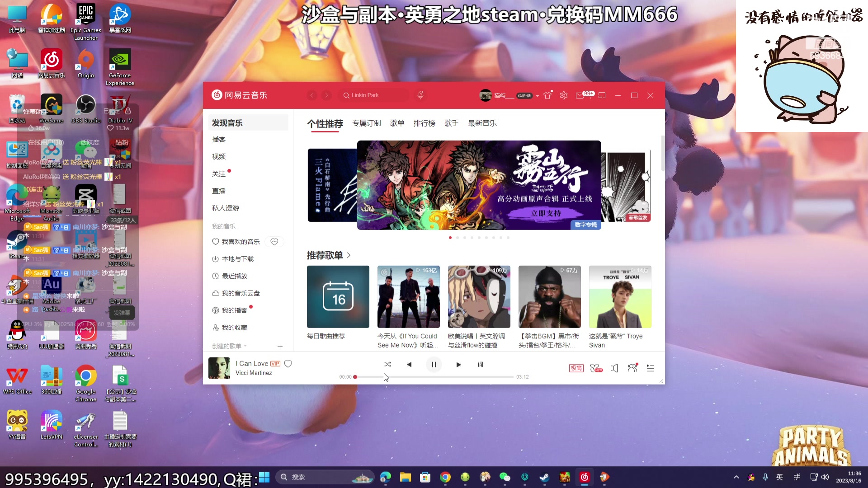This screenshot has height=488, width=868.
Task: Open OBS Studio desktop shortcut
Action: [x=86, y=109]
